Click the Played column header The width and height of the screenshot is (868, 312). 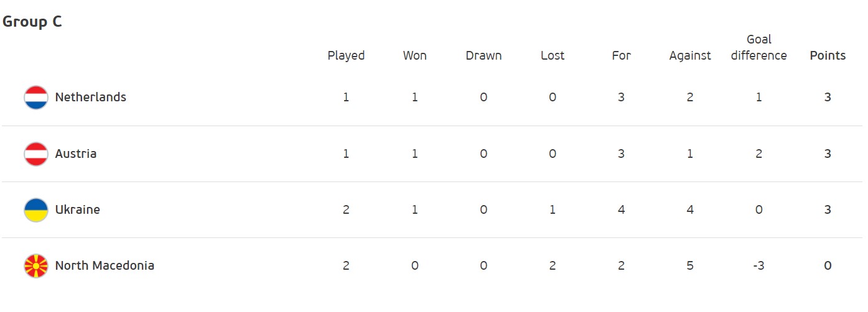click(346, 55)
